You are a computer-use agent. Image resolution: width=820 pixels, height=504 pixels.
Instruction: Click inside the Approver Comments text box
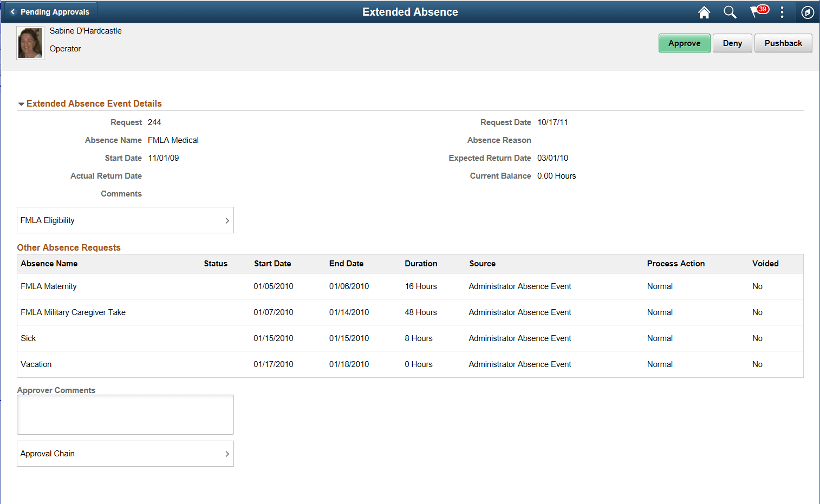coord(125,415)
